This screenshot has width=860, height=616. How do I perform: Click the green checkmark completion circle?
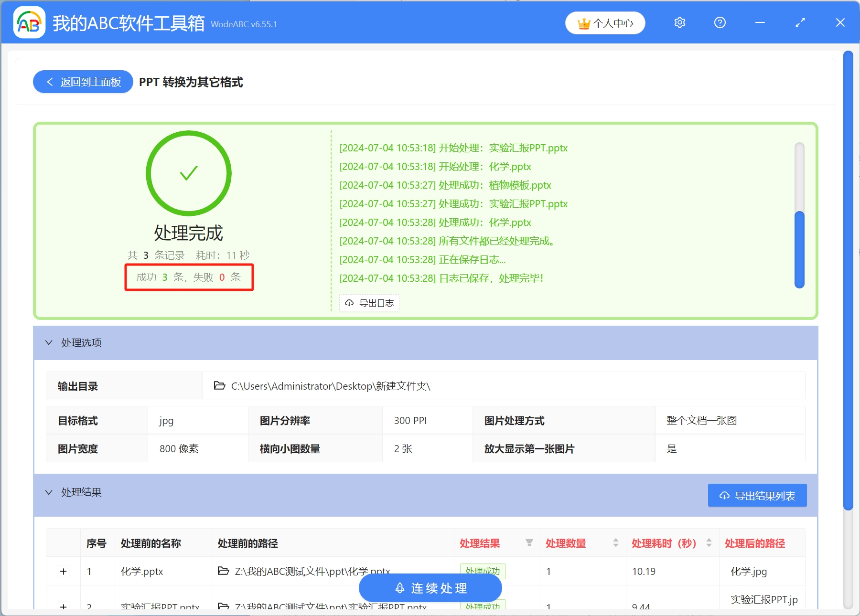(x=187, y=173)
